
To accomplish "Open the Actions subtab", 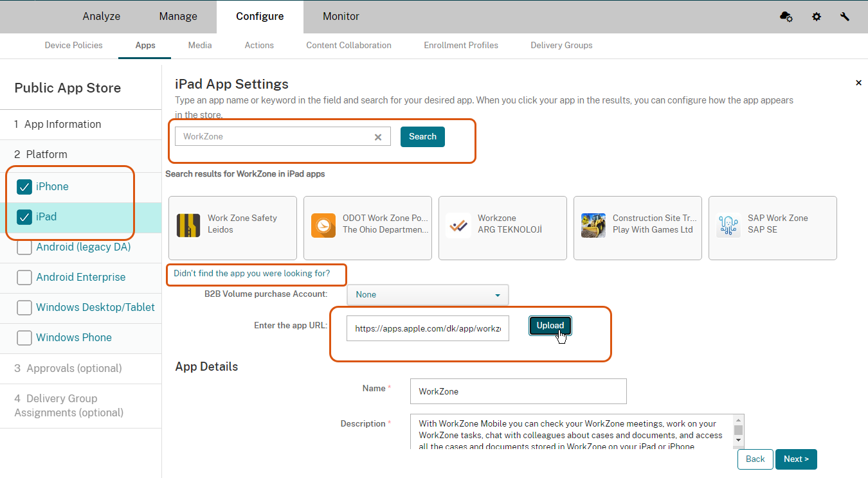I will [x=259, y=46].
